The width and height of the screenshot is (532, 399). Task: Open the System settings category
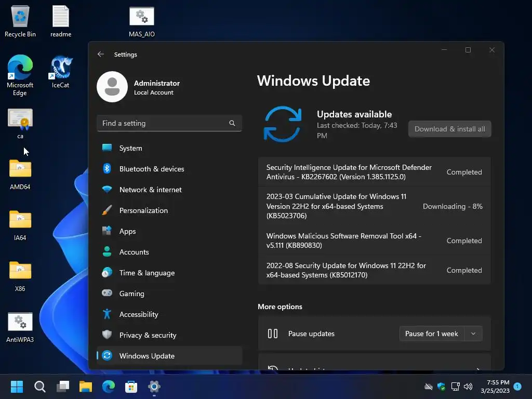pos(169,148)
